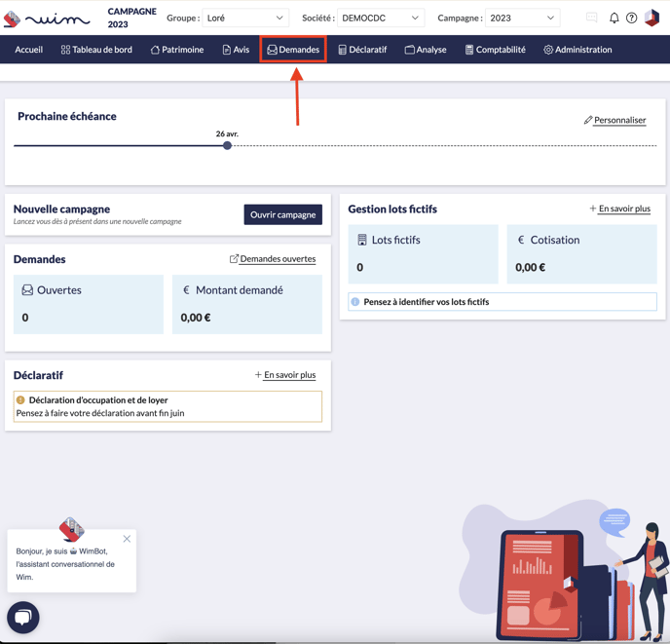The image size is (670, 644).
Task: Open the Tableau de bord menu
Action: click(x=96, y=50)
